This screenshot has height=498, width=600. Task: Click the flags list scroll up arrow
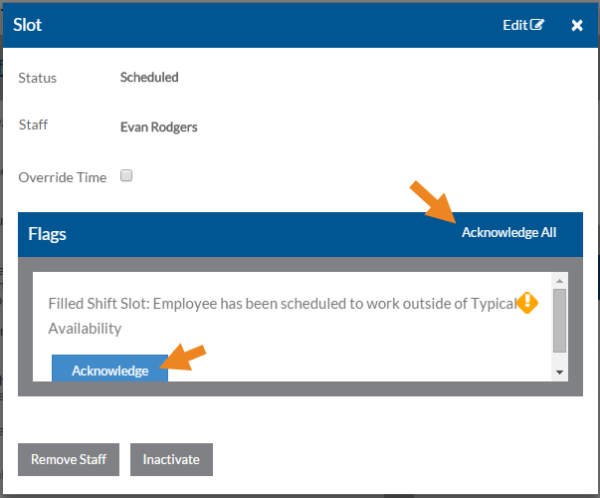559,281
